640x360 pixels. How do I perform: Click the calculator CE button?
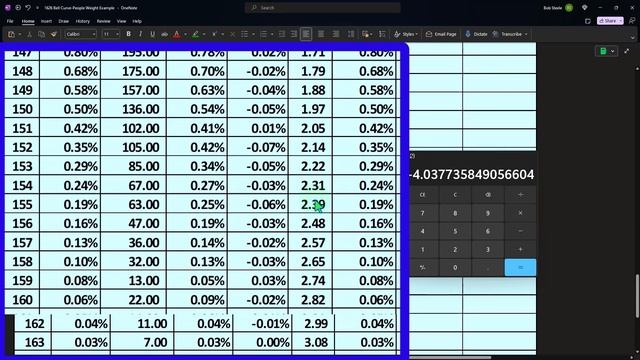(x=422, y=195)
